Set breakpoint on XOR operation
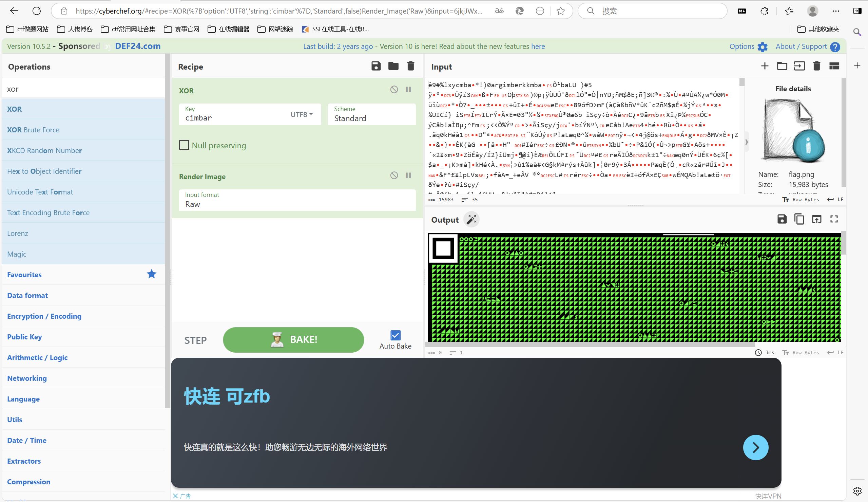This screenshot has height=502, width=868. [408, 90]
